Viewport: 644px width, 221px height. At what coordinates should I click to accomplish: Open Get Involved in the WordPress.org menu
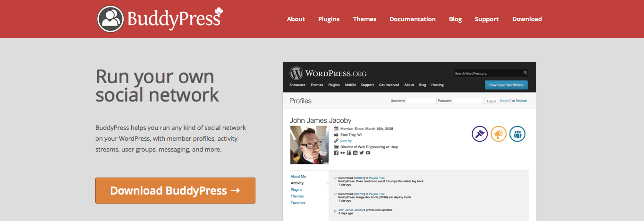click(389, 85)
